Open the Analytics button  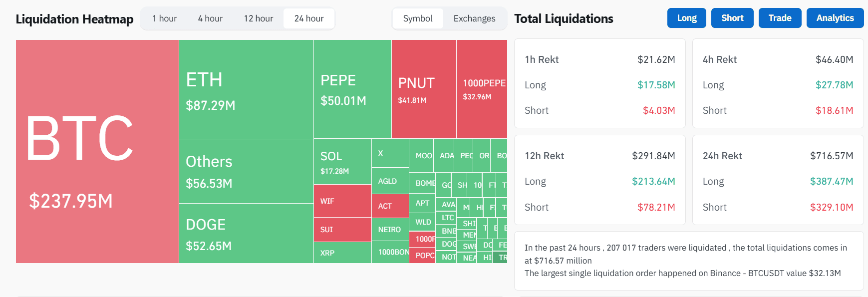coord(835,18)
